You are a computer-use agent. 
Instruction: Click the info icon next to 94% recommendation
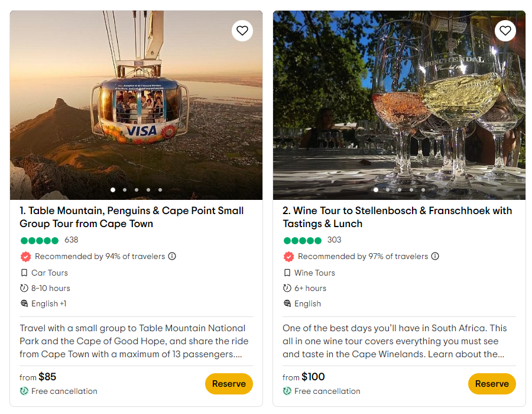click(171, 257)
